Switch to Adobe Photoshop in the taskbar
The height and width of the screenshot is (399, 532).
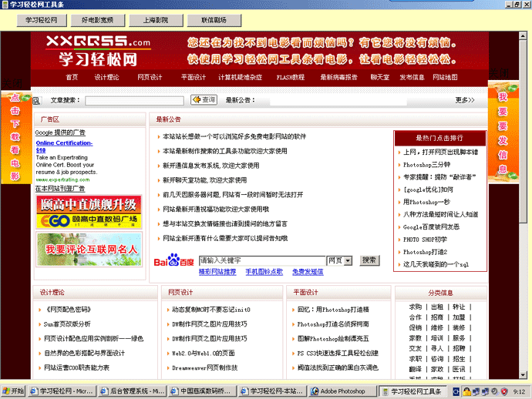click(342, 391)
